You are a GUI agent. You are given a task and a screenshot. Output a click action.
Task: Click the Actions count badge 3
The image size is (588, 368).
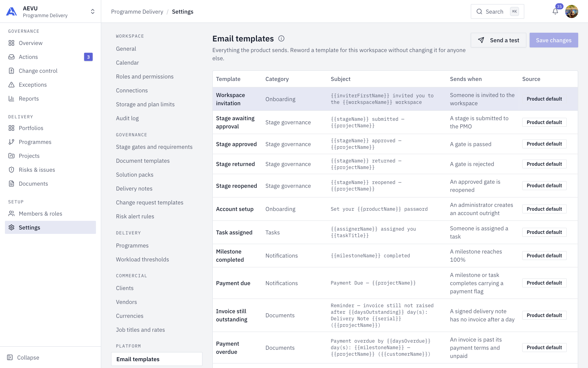click(x=88, y=57)
